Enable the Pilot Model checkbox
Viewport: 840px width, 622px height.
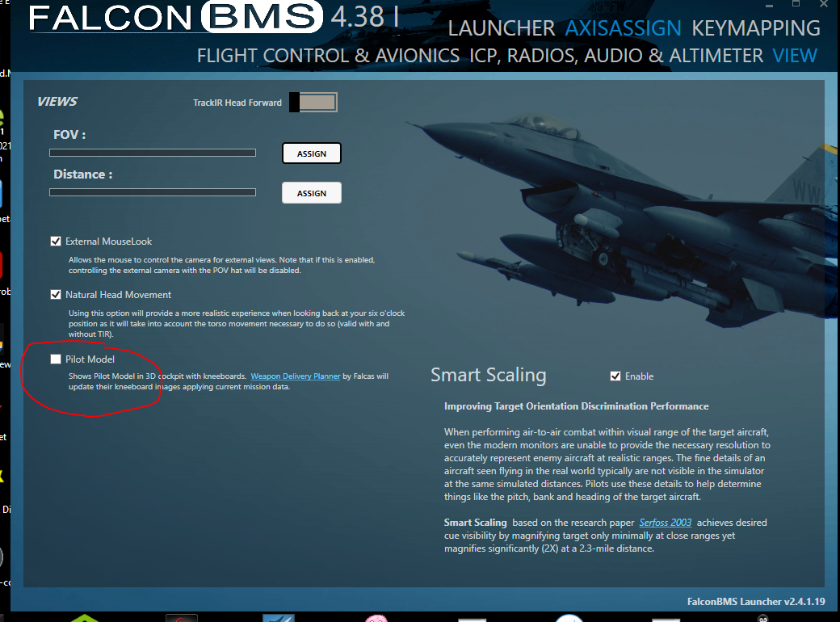point(56,359)
